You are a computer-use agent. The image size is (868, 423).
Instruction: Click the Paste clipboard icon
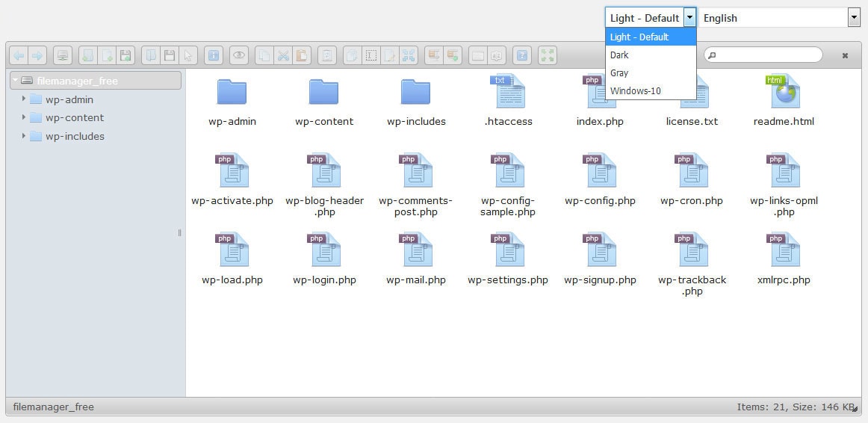point(301,55)
